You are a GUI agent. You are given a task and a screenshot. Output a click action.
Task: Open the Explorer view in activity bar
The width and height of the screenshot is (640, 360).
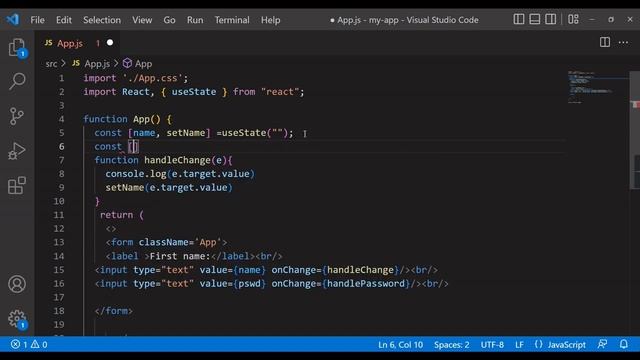tap(17, 48)
